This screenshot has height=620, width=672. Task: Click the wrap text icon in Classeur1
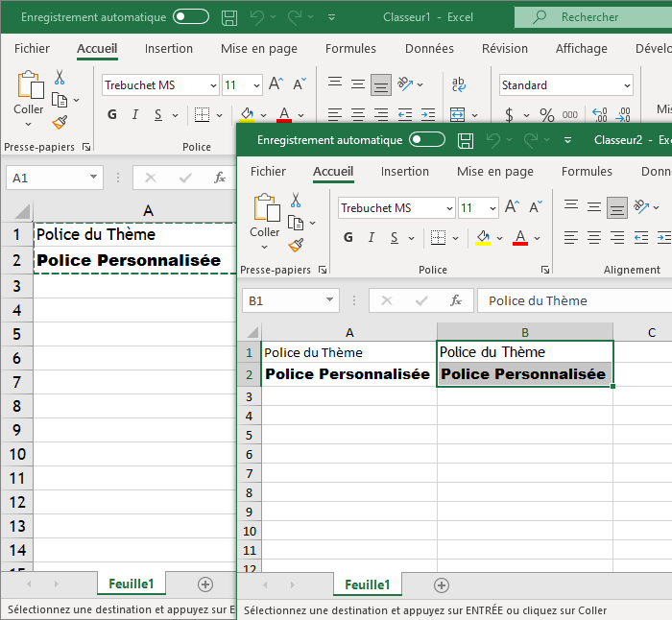coord(459,84)
